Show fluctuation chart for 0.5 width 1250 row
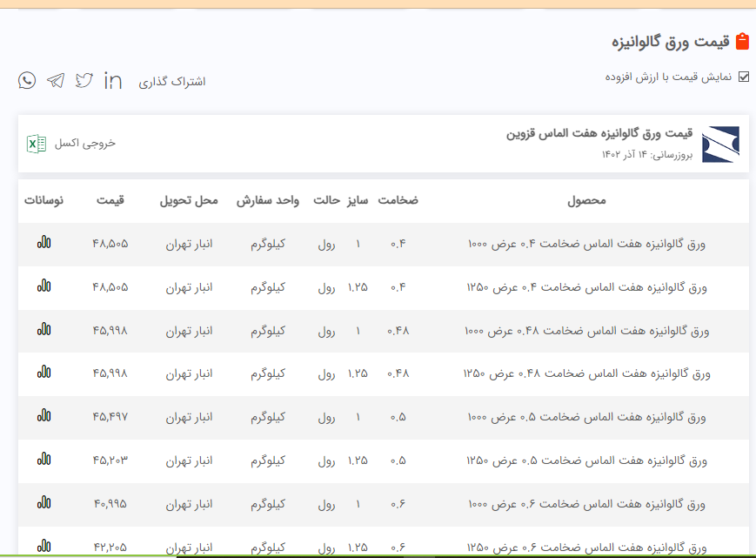Viewport: 756px width, 558px height. [43, 459]
